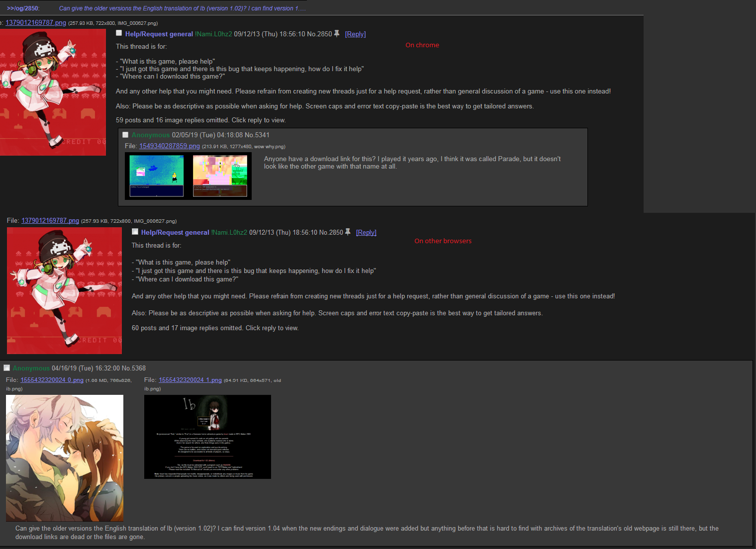The width and height of the screenshot is (756, 549).
Task: Open the >>/og/2850 tab at the top
Action: (x=23, y=8)
